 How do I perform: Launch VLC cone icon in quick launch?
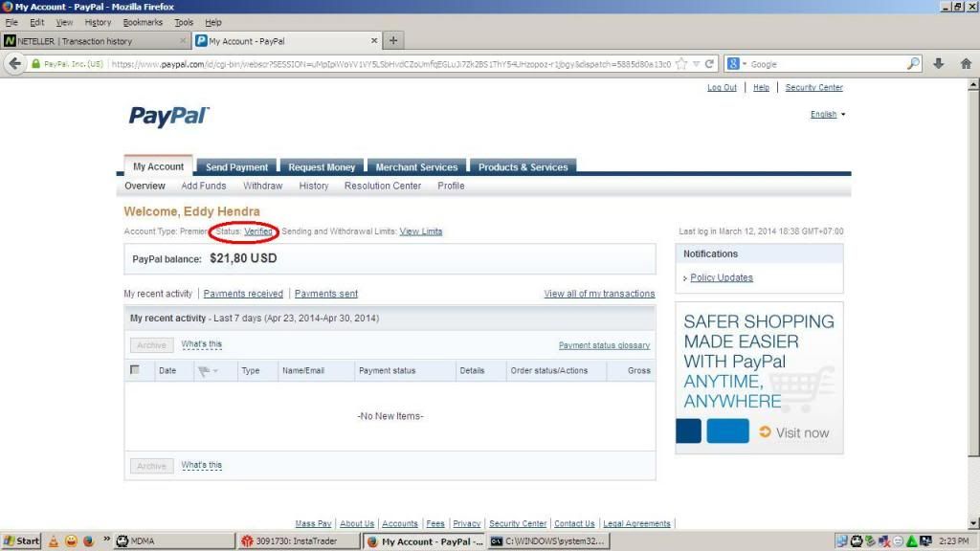click(x=54, y=541)
